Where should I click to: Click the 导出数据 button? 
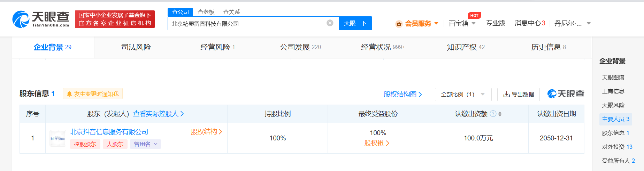tap(519, 94)
